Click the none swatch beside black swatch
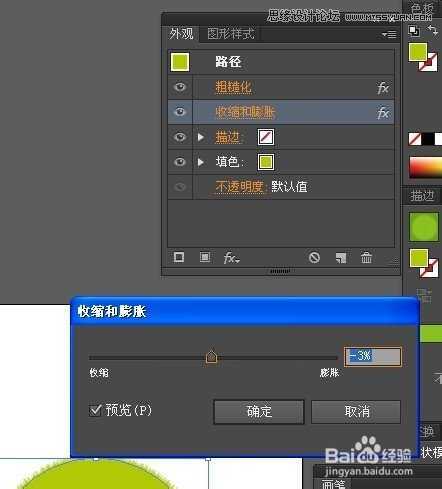 coord(415,139)
